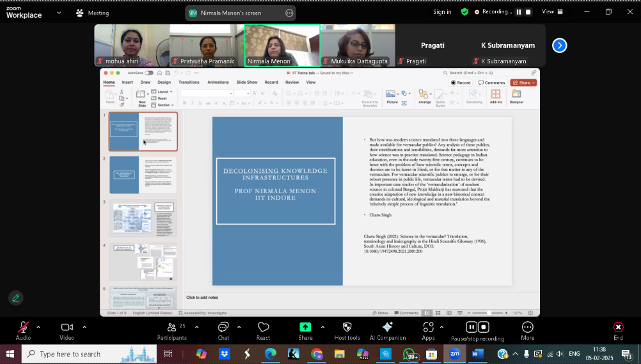Toggle Italic formatting in the ribbon
The width and height of the screenshot is (641, 364).
[192, 103]
